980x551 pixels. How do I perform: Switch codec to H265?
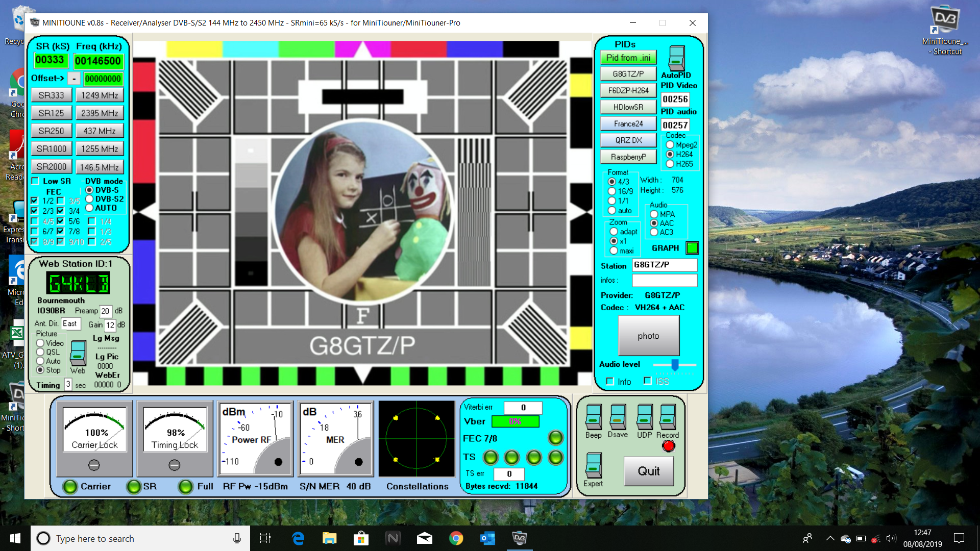(x=670, y=163)
